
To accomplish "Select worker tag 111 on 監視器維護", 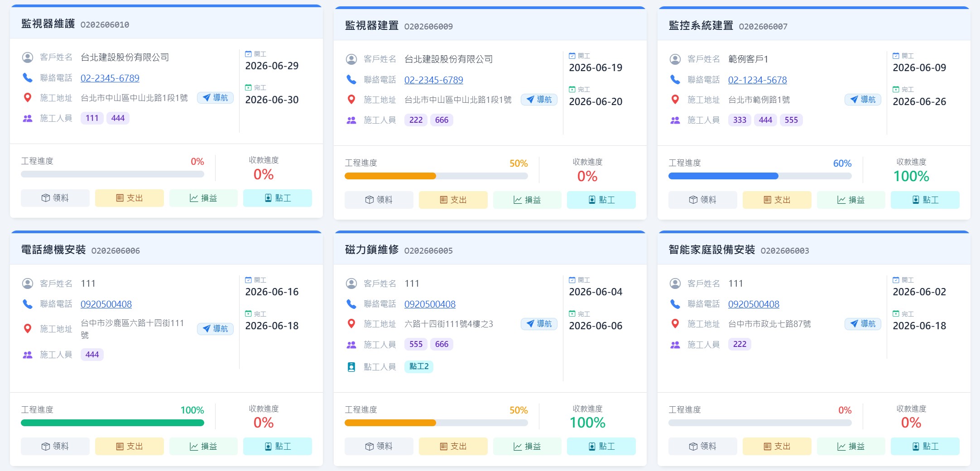I will (x=92, y=118).
